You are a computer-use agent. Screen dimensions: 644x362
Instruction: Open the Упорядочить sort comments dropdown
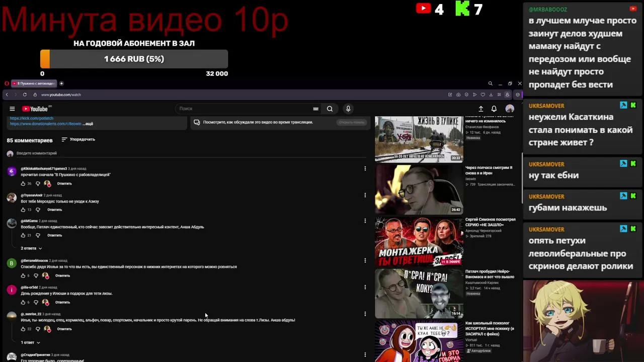pyautogui.click(x=78, y=139)
